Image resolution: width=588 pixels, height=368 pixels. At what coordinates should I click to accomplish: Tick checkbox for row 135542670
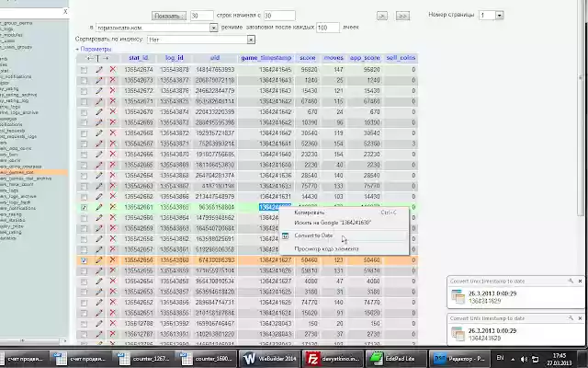(84, 112)
